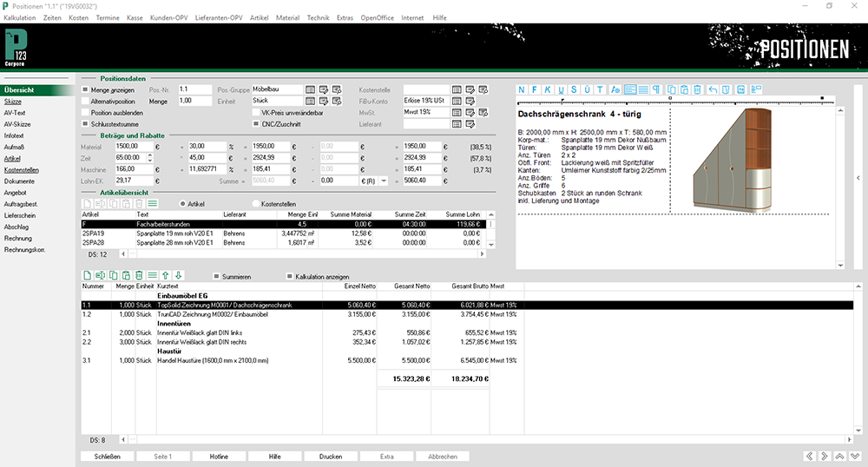
Task: Click the undo arrow in editor toolbar
Action: pos(713,89)
